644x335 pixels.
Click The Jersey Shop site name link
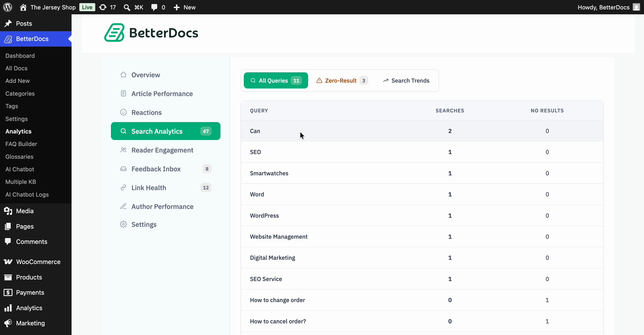53,7
